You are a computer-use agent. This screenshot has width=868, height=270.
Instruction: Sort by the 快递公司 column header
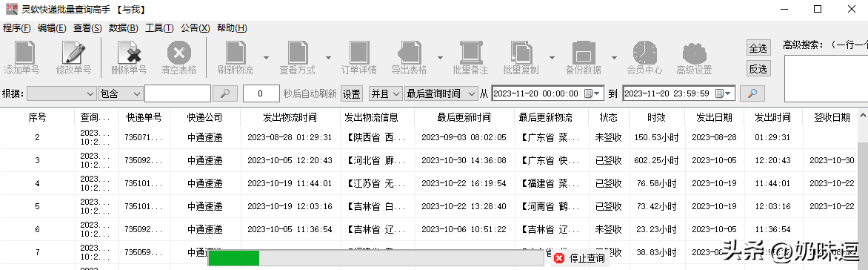coord(205,117)
